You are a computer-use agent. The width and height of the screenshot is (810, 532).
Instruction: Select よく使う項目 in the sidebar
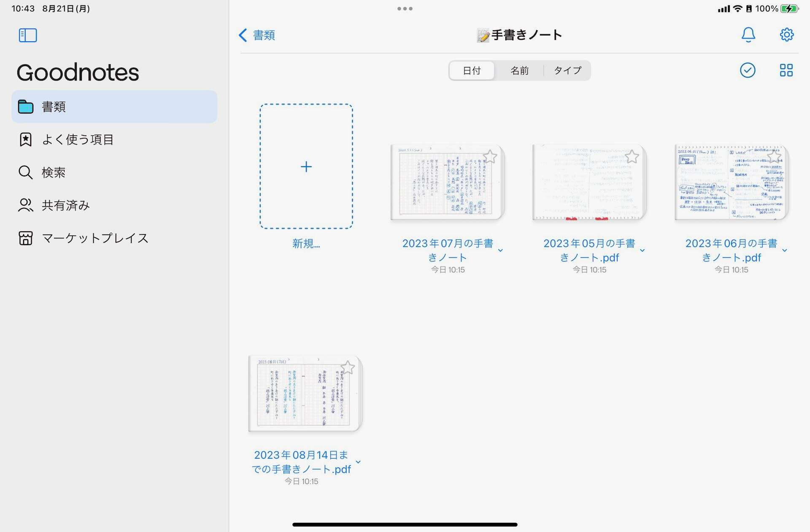114,140
